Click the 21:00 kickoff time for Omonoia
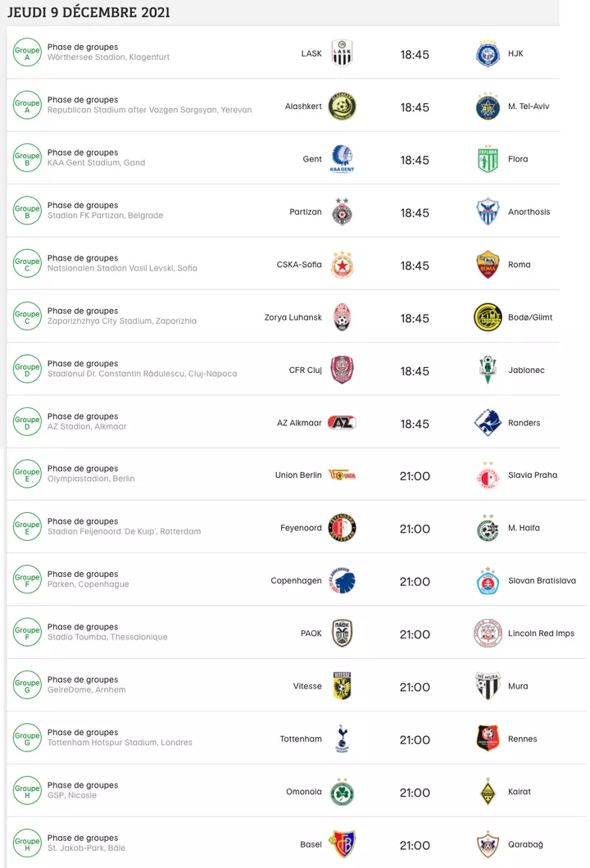 417,792
